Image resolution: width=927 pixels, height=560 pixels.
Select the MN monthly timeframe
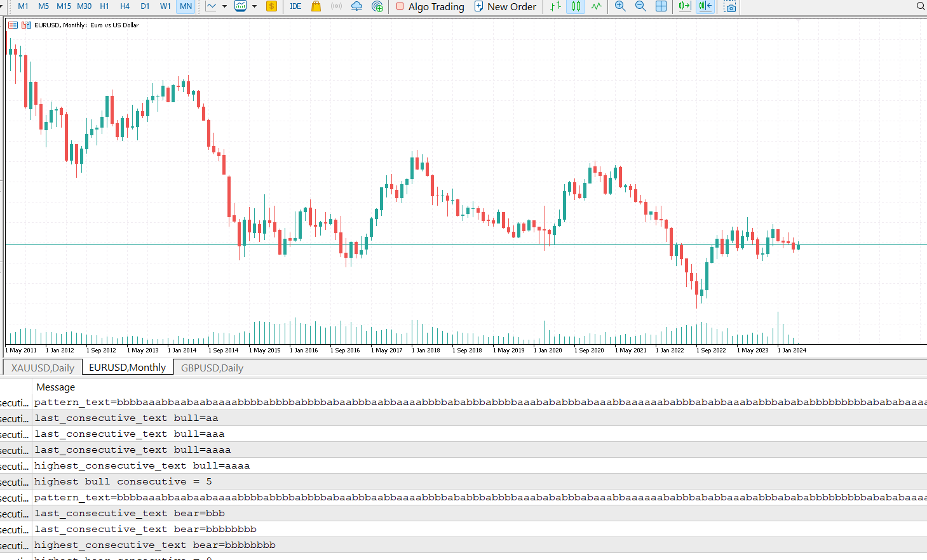pos(185,6)
